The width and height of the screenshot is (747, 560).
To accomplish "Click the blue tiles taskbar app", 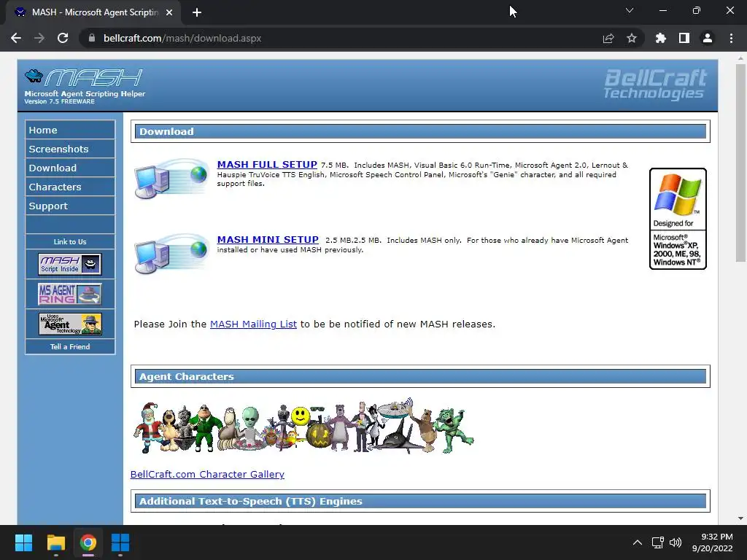I will 120,542.
